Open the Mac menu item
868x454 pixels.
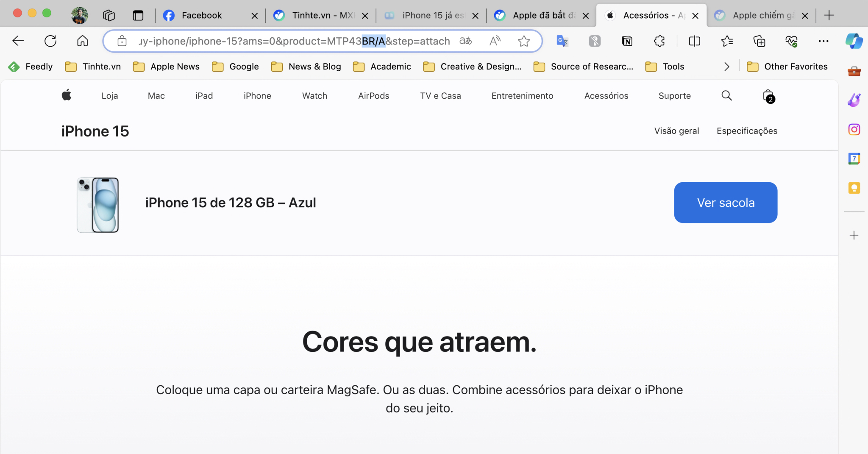(156, 96)
